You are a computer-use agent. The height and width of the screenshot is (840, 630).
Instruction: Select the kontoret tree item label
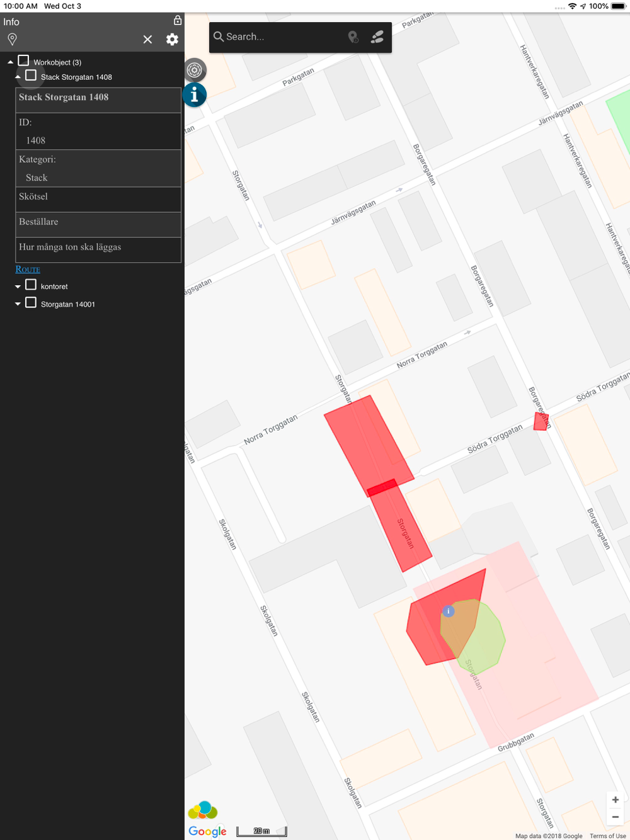click(x=54, y=287)
